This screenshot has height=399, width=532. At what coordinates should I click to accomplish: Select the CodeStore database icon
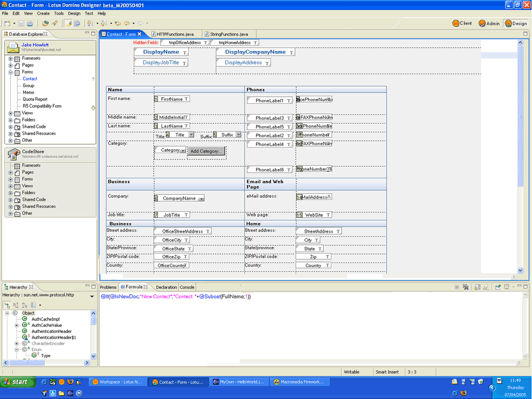[14, 154]
